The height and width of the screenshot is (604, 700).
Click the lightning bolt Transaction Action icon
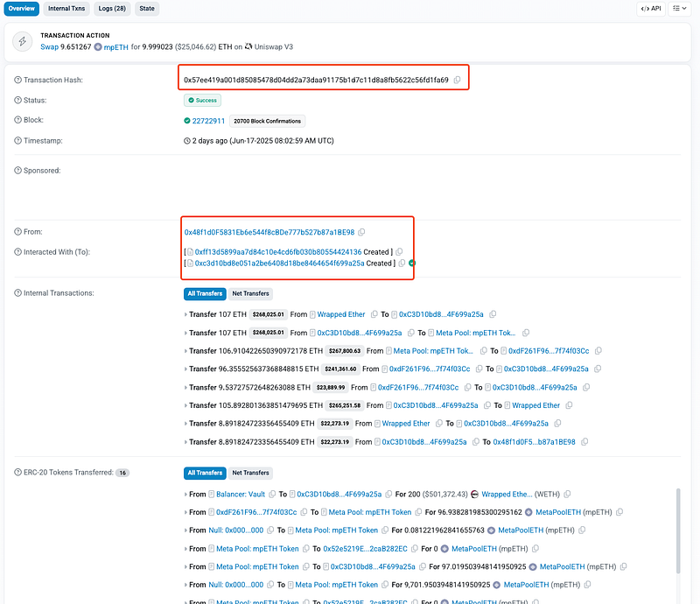point(23,40)
